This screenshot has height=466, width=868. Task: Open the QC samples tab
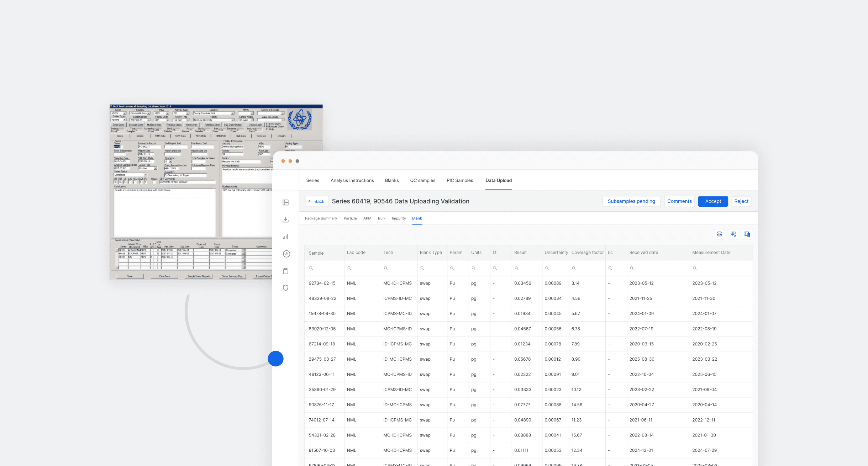[422, 180]
